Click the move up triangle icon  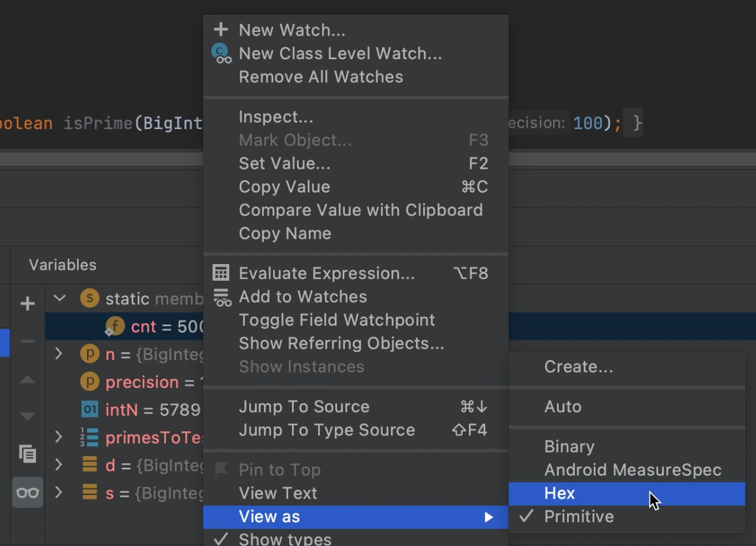pyautogui.click(x=27, y=380)
